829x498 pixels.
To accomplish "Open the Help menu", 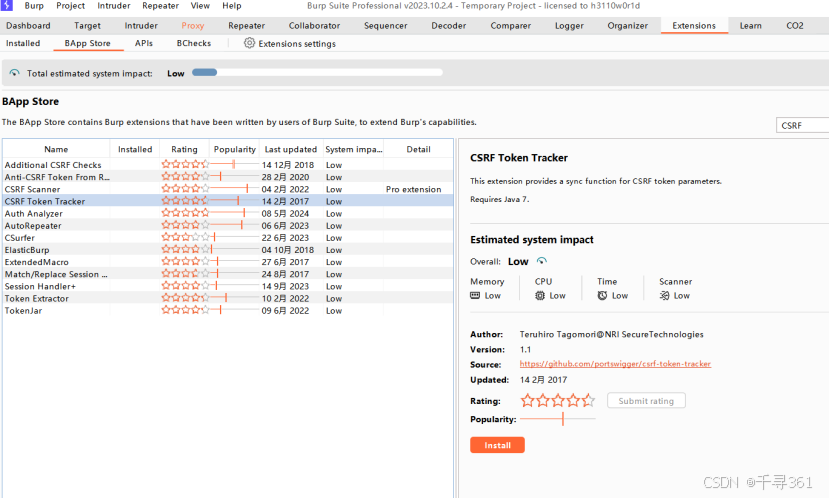I will (232, 6).
